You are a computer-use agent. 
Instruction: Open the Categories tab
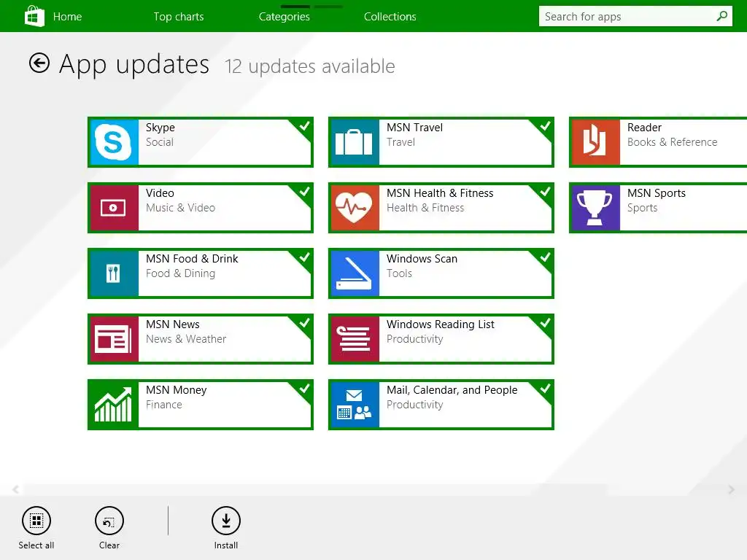click(x=285, y=17)
